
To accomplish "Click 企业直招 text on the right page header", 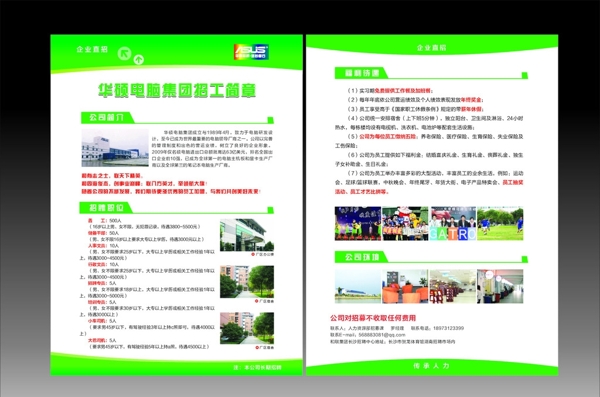I will 432,48.
